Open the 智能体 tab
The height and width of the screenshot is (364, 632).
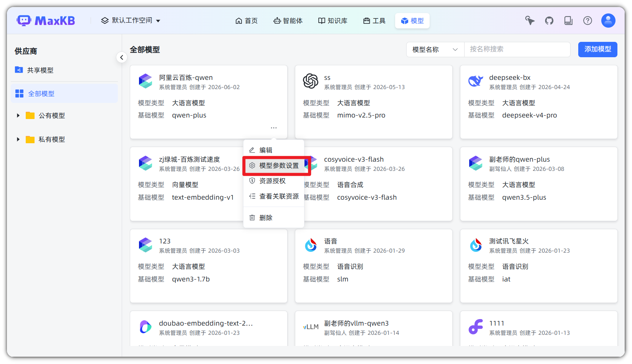tap(288, 21)
